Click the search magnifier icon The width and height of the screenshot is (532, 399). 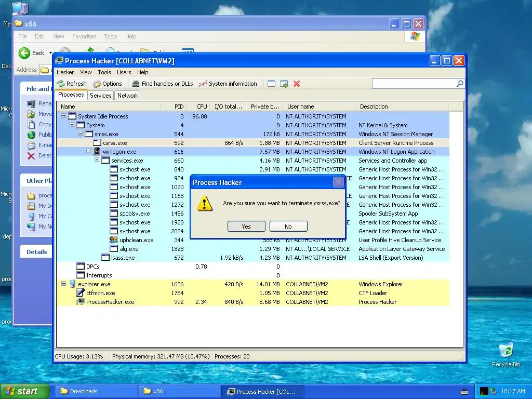click(x=460, y=84)
